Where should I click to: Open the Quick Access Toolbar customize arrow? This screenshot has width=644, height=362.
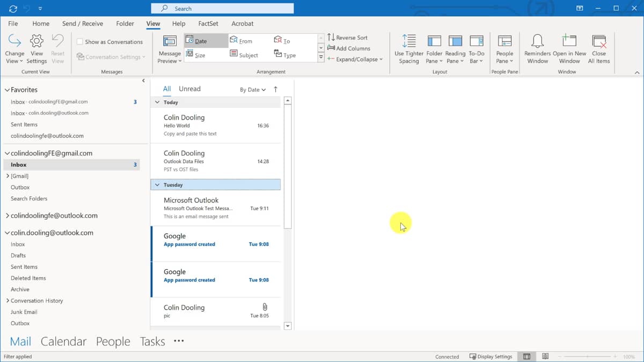(40, 9)
